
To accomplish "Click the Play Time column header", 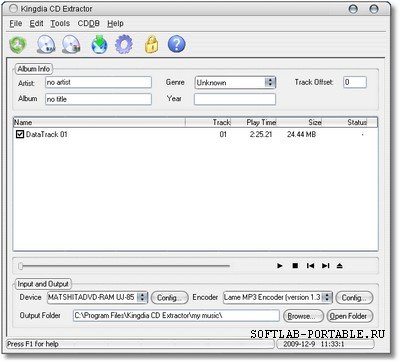I will (254, 122).
